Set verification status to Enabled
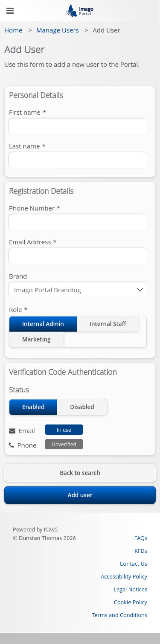Image resolution: width=160 pixels, height=644 pixels. click(x=33, y=407)
